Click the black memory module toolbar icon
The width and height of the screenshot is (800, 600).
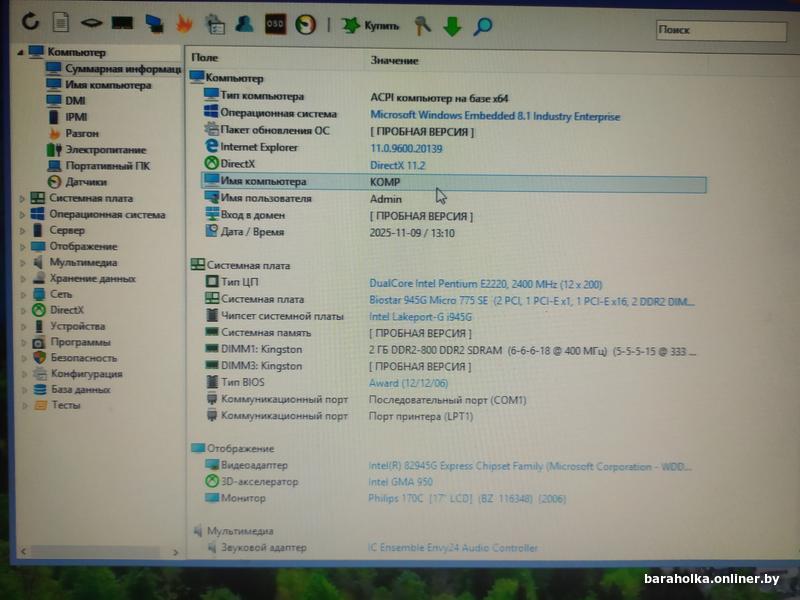point(122,22)
